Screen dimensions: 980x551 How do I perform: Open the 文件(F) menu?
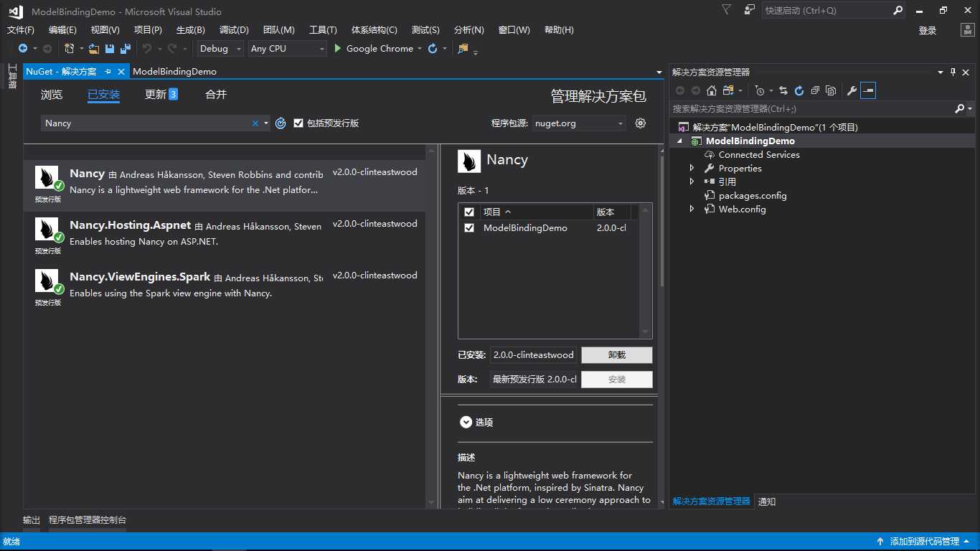[x=21, y=30]
